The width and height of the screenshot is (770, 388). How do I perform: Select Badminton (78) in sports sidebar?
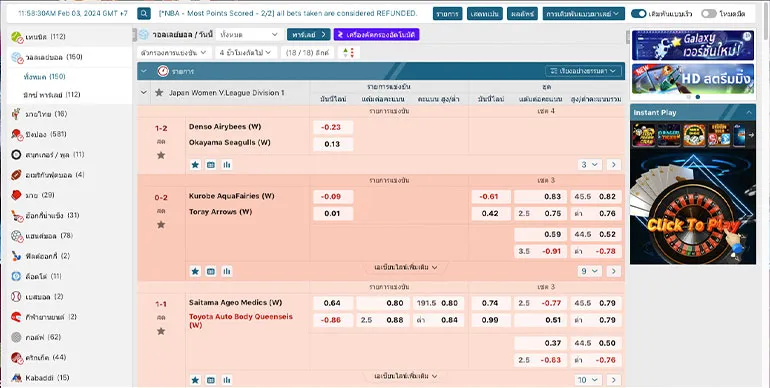click(x=42, y=236)
